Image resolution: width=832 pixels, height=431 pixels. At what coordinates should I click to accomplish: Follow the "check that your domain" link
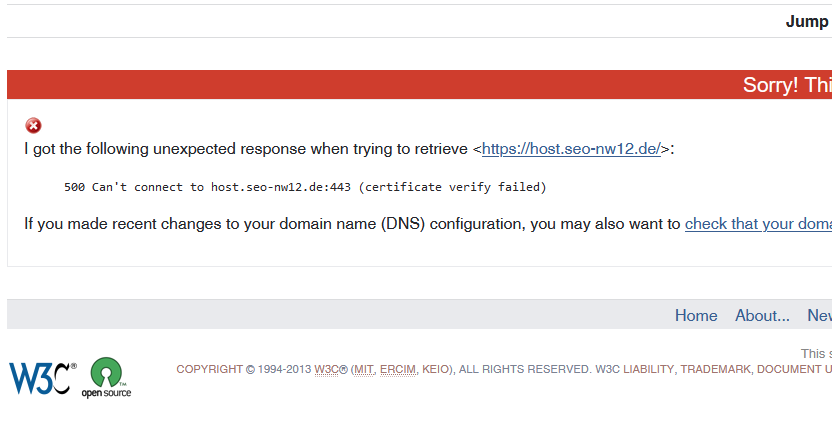click(757, 224)
